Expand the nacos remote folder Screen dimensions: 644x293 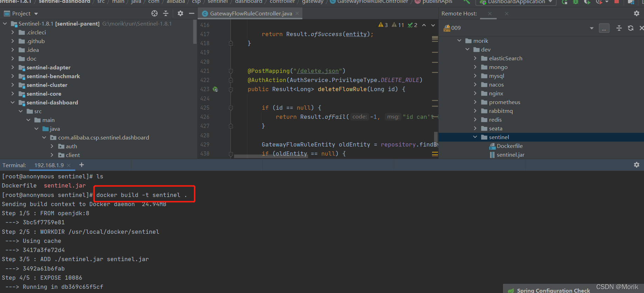(475, 84)
